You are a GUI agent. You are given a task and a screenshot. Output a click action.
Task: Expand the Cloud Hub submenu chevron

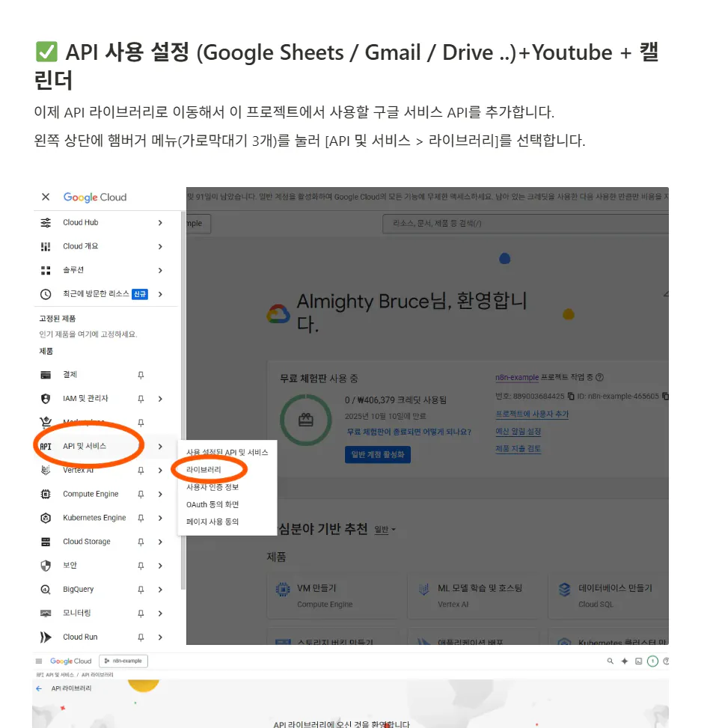160,223
